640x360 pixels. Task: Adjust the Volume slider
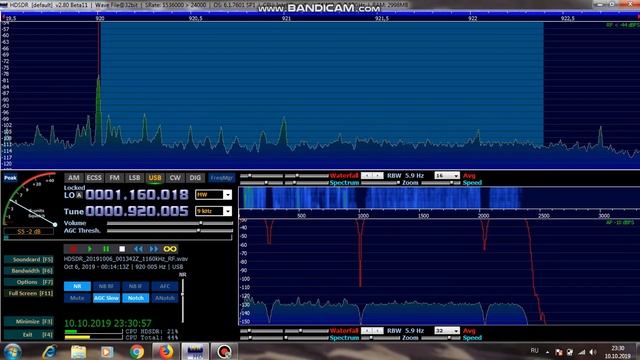(170, 223)
